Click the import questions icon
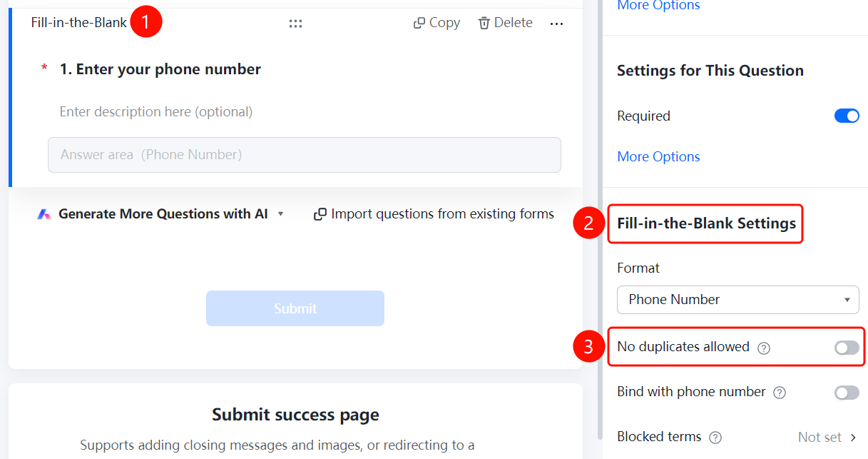Viewport: 868px width, 459px height. pos(320,214)
